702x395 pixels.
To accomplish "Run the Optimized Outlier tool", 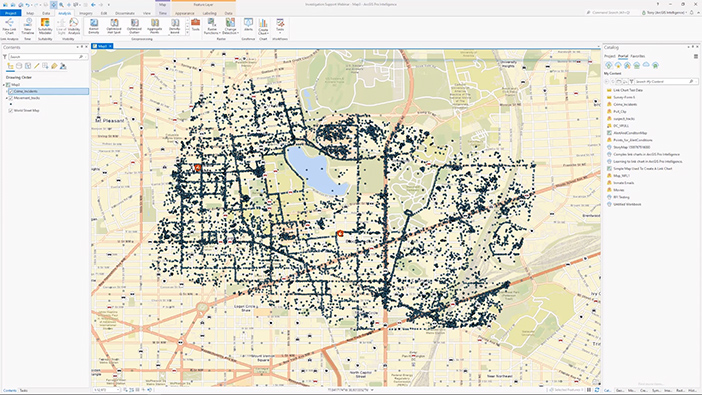I will pyautogui.click(x=134, y=26).
